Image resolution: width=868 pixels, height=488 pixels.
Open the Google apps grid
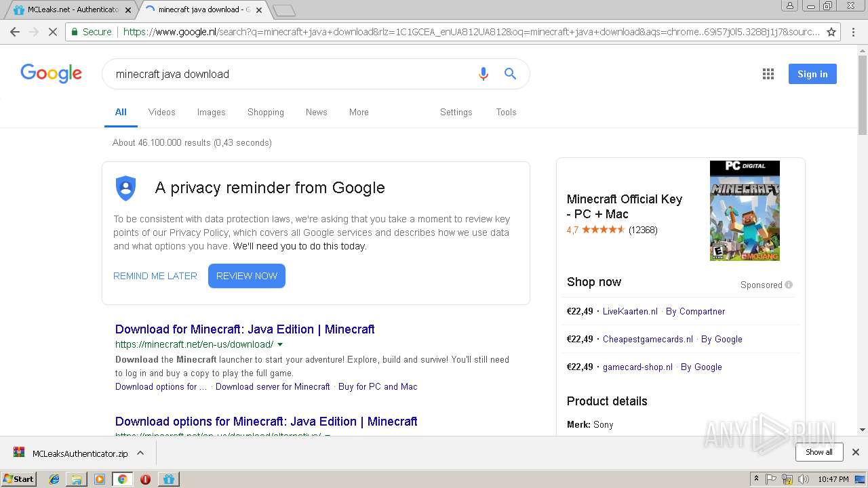click(x=768, y=74)
